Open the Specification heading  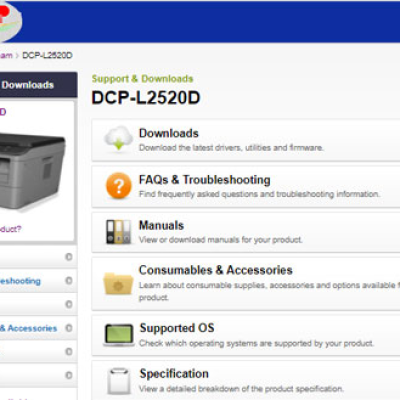[174, 374]
